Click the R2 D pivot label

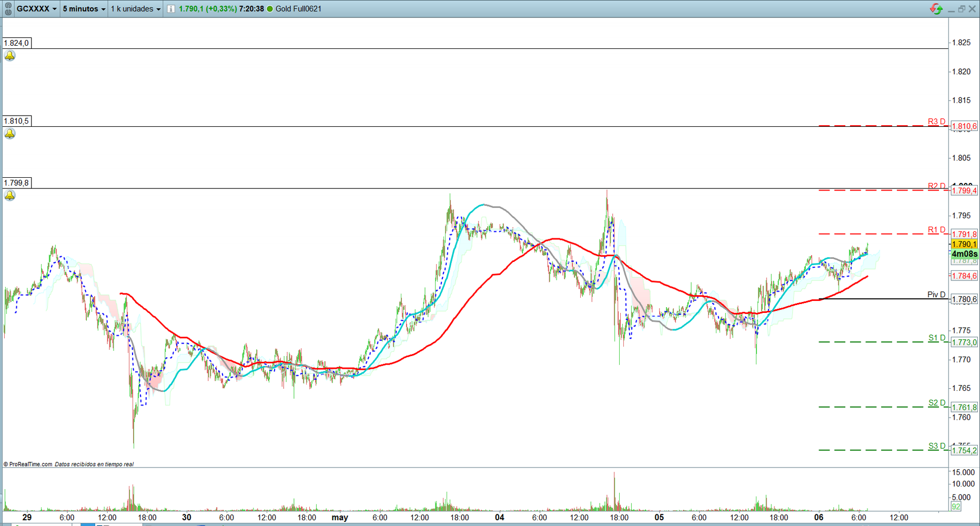tap(936, 186)
